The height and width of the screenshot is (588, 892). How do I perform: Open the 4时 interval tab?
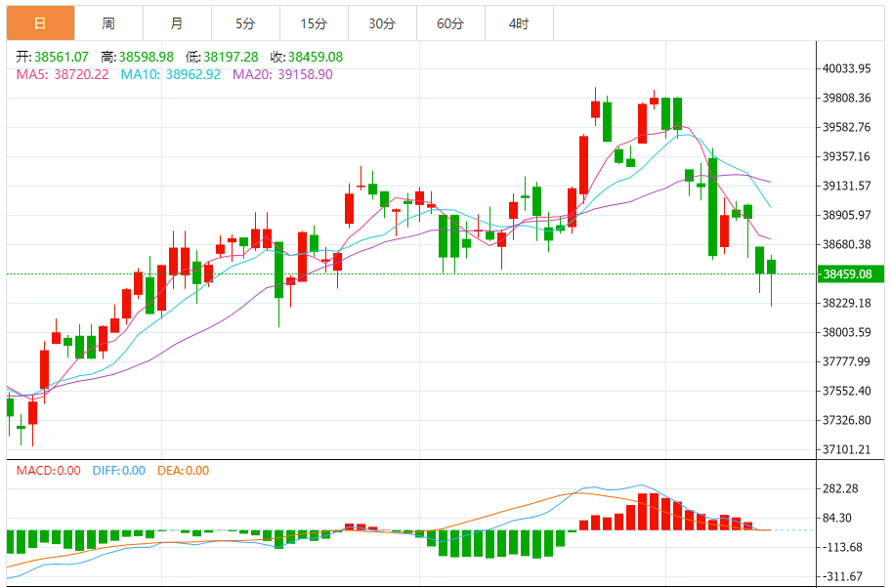(x=518, y=23)
